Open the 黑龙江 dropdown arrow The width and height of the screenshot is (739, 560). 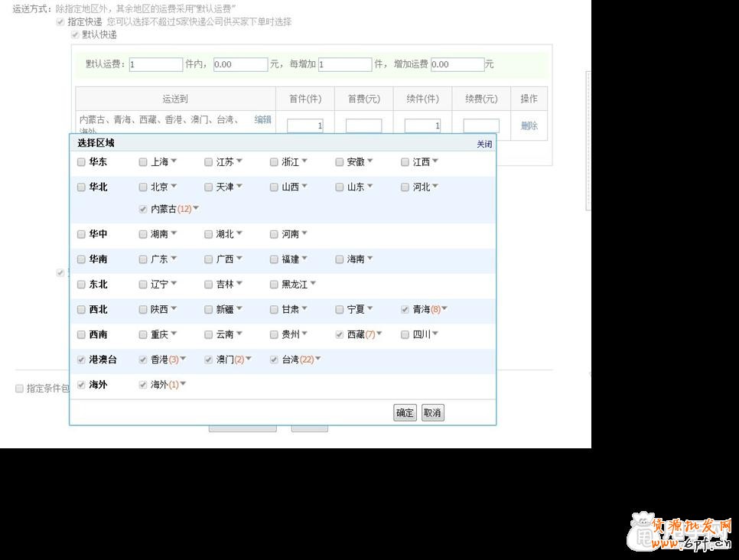click(x=313, y=284)
